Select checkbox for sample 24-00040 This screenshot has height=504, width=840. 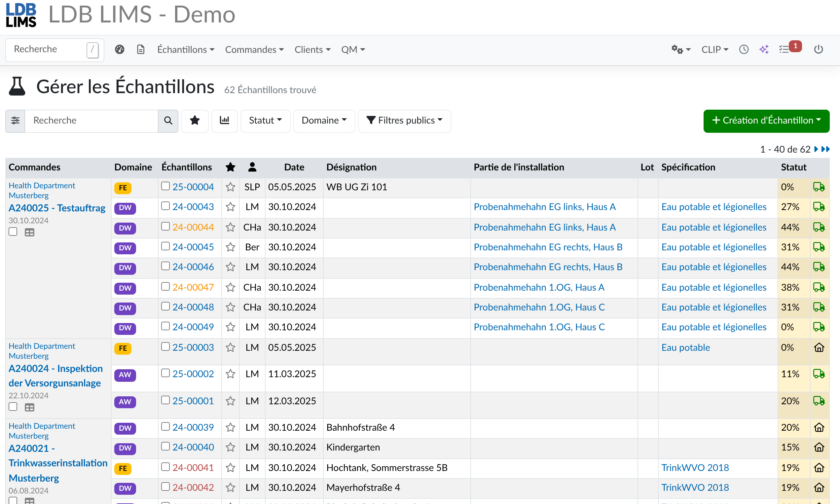(x=165, y=446)
